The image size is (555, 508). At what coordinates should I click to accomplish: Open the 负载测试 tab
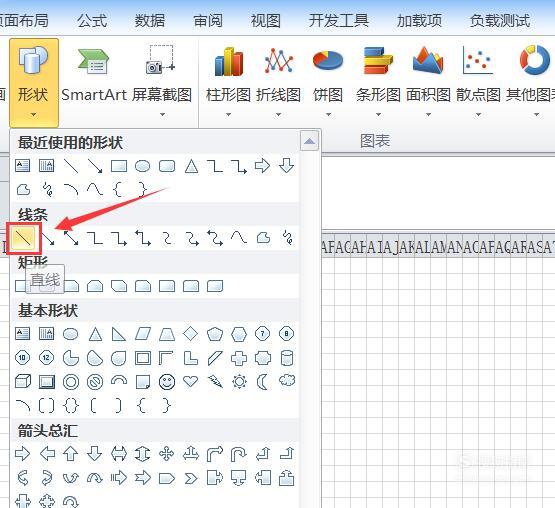tap(500, 21)
